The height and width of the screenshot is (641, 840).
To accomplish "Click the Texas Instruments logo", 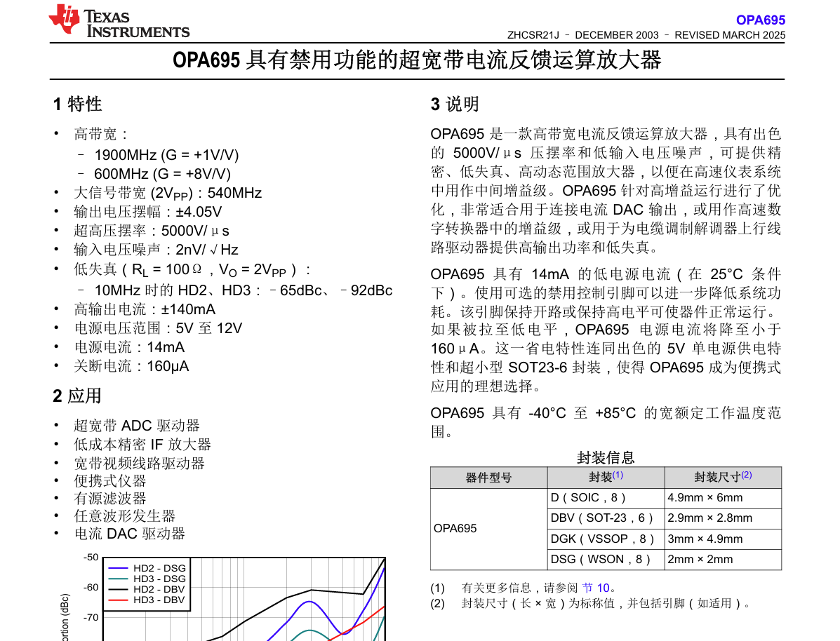I will point(119,22).
